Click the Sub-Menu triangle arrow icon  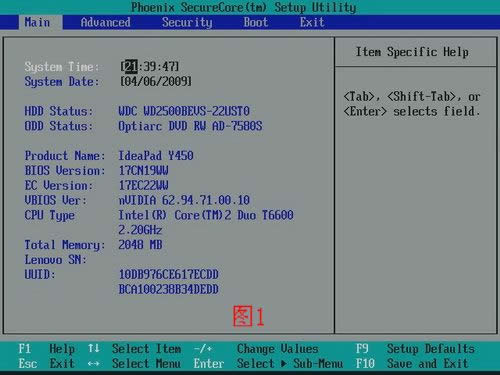(284, 363)
